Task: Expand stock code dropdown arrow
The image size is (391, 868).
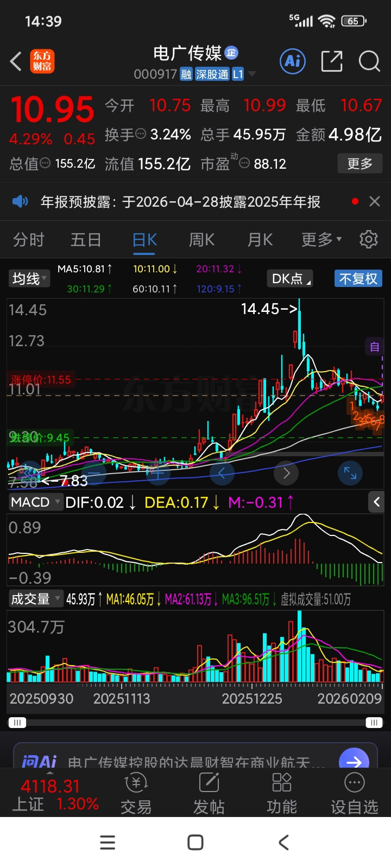Action: point(252,74)
